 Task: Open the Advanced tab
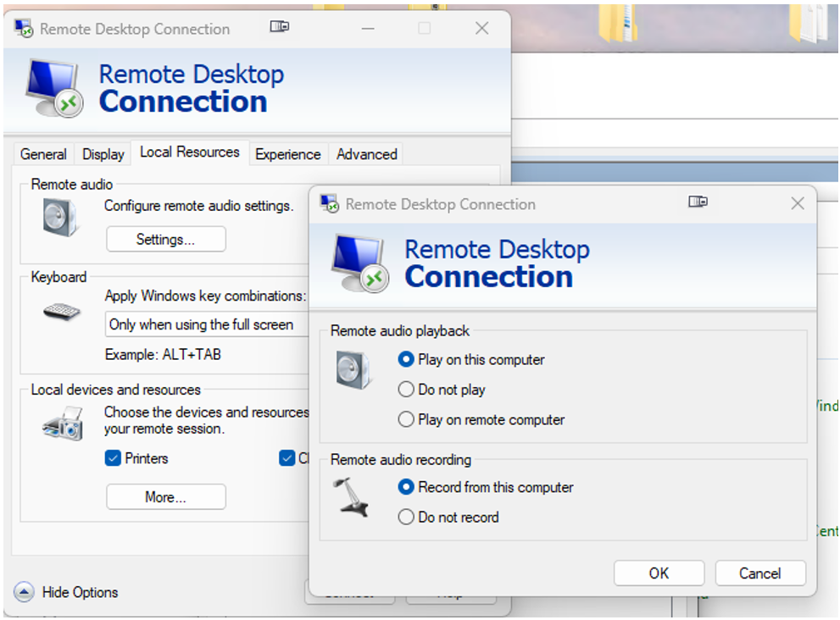(366, 154)
